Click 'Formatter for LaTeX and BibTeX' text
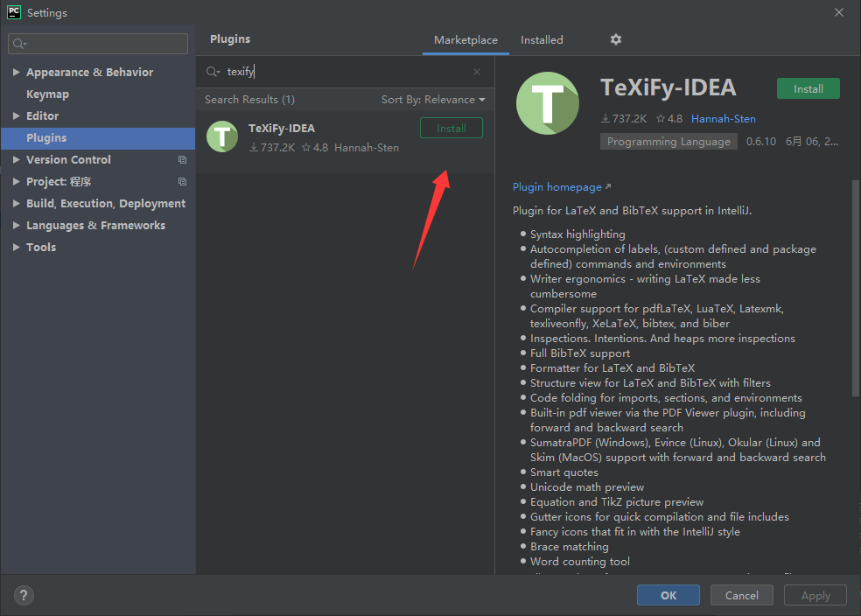Viewport: 861px width, 616px height. point(612,368)
